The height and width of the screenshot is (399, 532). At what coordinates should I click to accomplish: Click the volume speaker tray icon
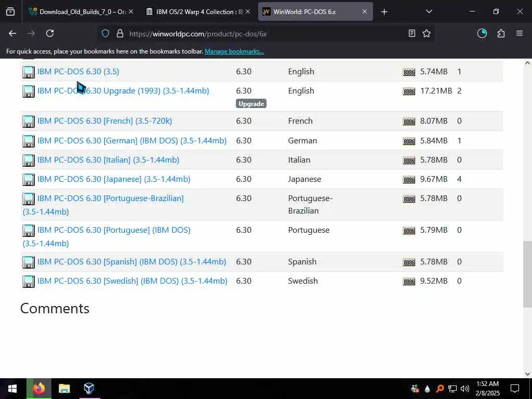point(465,389)
